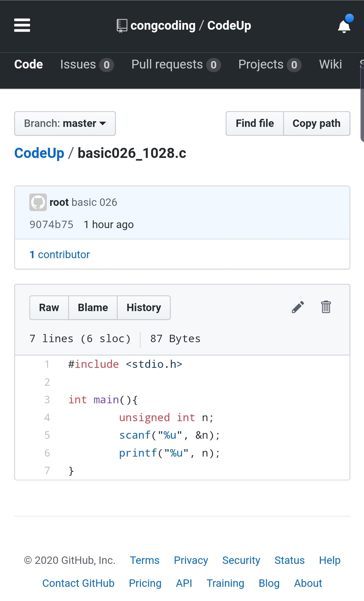This screenshot has height=601, width=364.
Task: Click the scanf code line
Action: click(170, 435)
